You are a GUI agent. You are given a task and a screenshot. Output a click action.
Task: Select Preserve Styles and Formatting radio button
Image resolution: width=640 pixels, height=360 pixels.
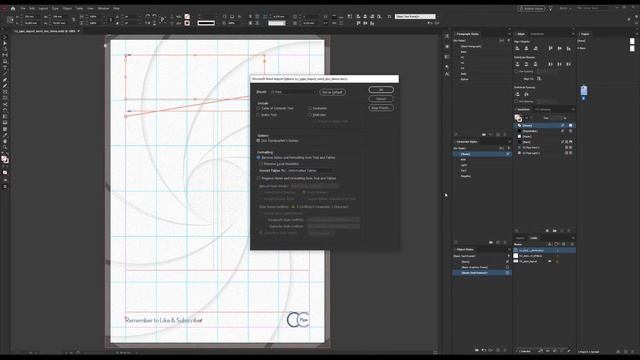click(258, 178)
